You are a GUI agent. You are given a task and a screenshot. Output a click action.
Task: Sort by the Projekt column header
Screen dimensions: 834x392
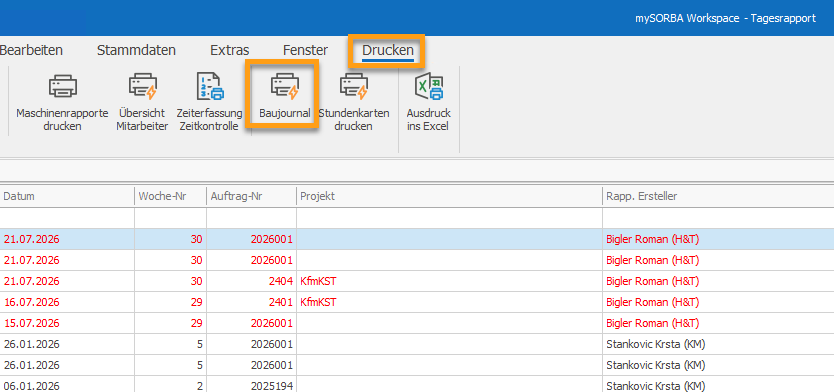[x=449, y=196]
